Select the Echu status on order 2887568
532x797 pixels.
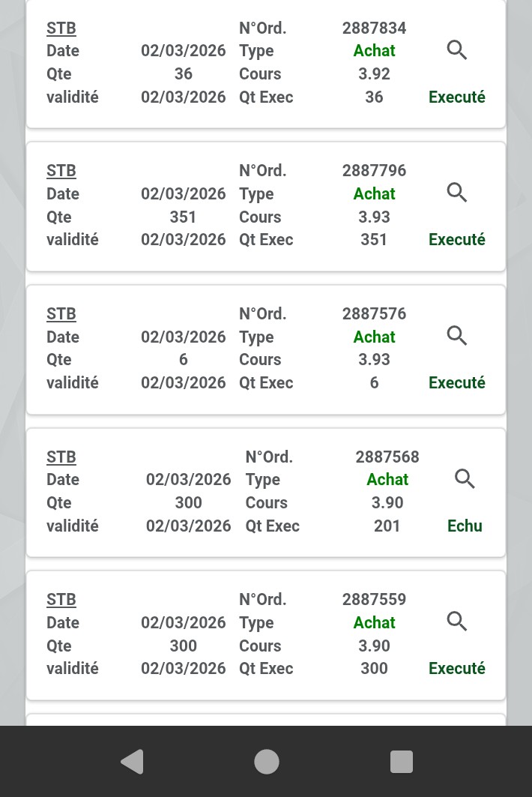(x=465, y=526)
